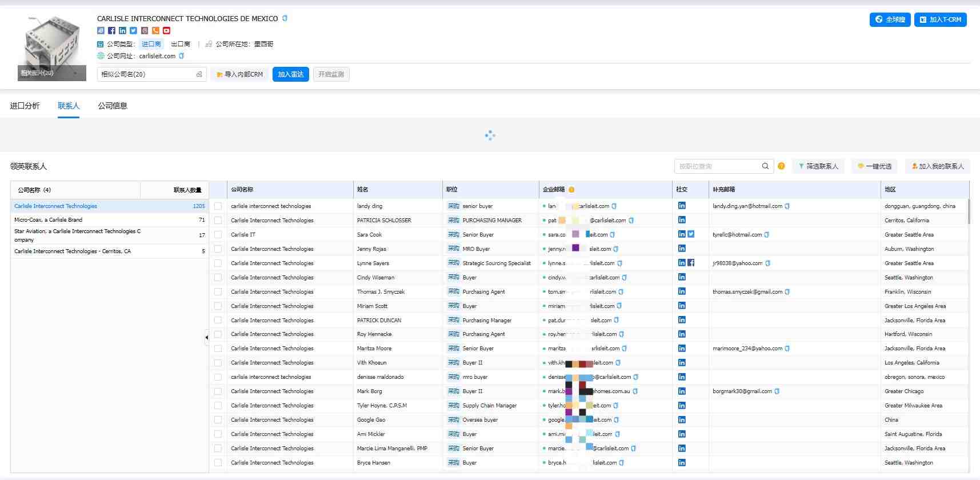Open the company's YouTube icon in header

click(166, 31)
